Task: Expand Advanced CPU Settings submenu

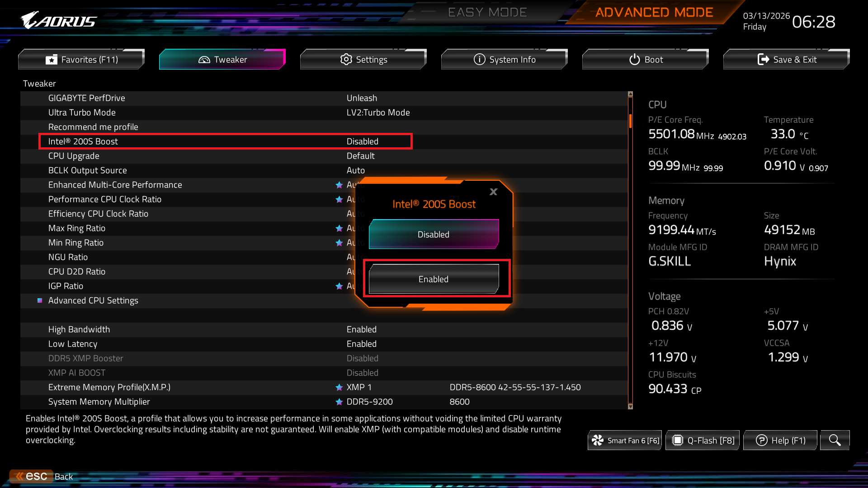Action: [93, 300]
